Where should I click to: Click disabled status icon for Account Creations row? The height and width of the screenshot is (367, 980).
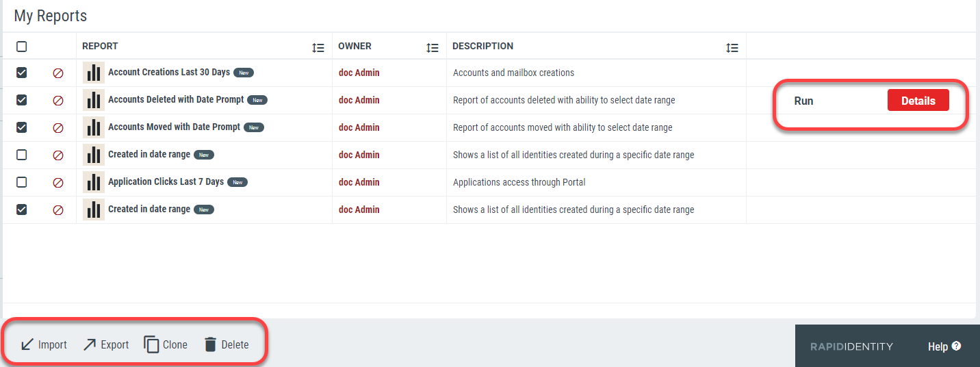tap(58, 73)
